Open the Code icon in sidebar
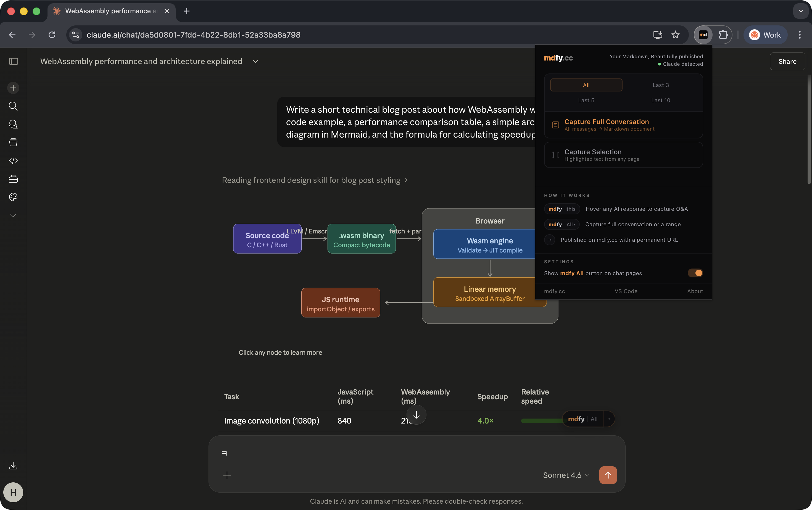812x510 pixels. tap(13, 161)
